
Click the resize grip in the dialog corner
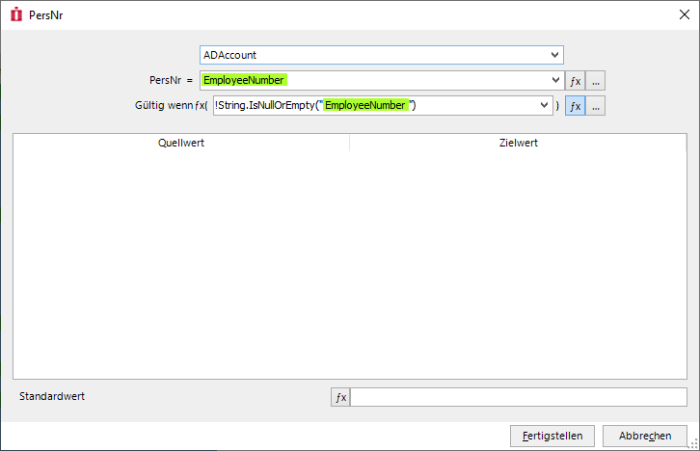click(693, 444)
